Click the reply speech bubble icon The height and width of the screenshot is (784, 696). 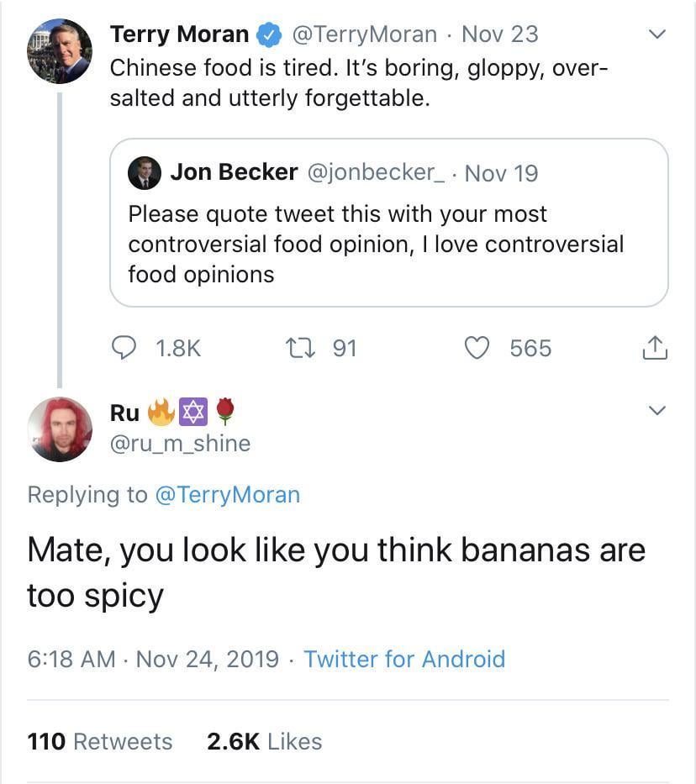point(124,348)
